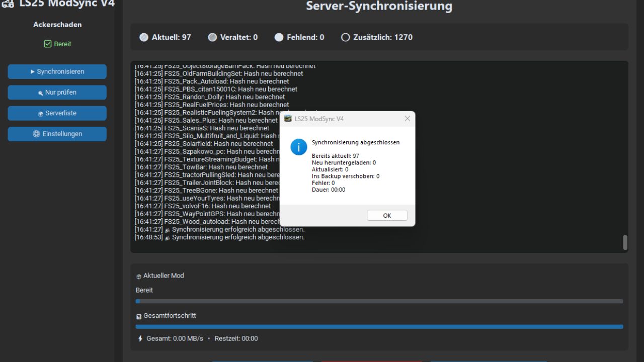Click the Gesamtfortschritt icon
Image resolution: width=644 pixels, height=362 pixels.
click(x=139, y=316)
